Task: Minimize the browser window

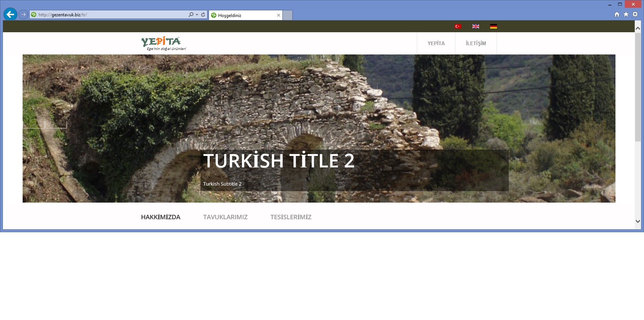Action: pyautogui.click(x=610, y=4)
